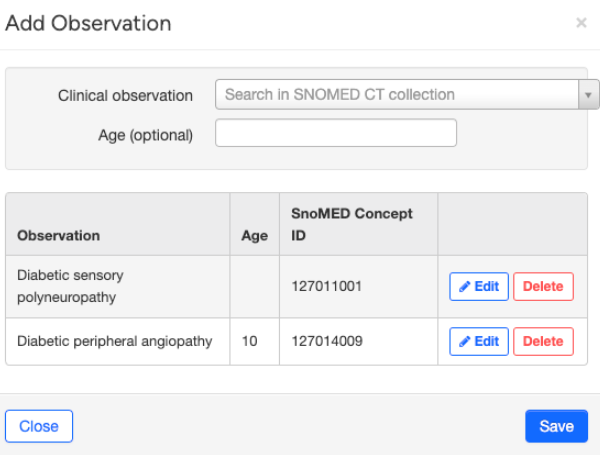Delete the Diabetic peripheral angiopathy observation

point(543,341)
